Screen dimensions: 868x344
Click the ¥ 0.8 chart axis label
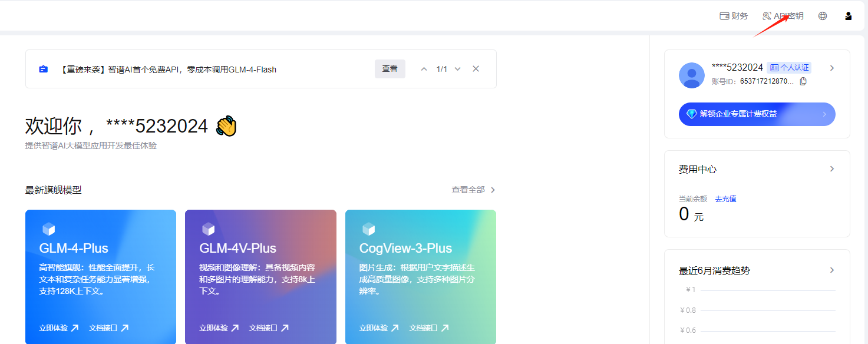(x=688, y=310)
